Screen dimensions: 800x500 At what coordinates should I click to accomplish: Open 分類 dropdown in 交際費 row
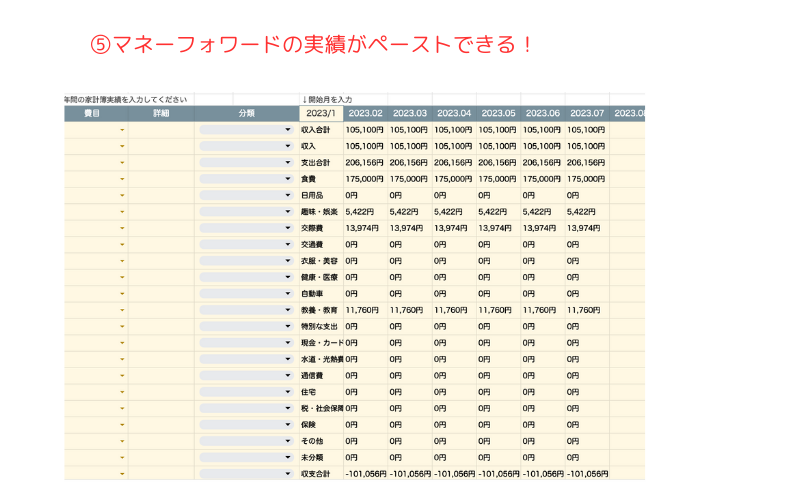(246, 228)
